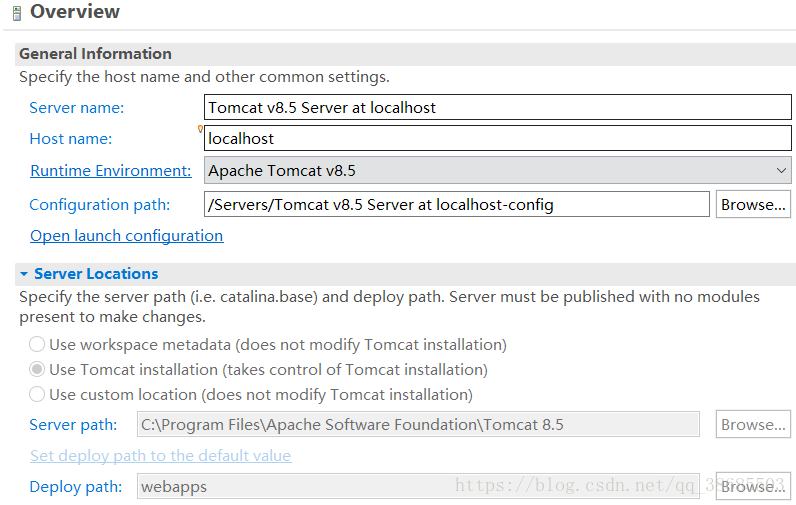Browse for Deploy path
The height and width of the screenshot is (505, 796).
(753, 486)
